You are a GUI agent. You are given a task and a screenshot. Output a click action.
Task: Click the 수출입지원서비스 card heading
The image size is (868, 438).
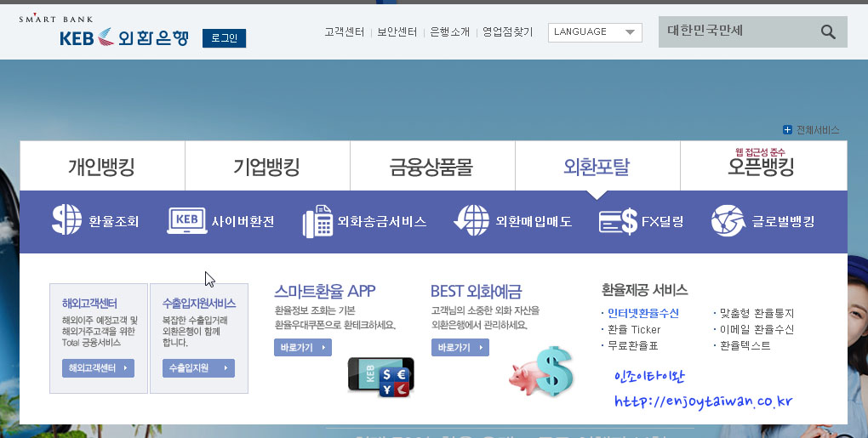pyautogui.click(x=199, y=303)
